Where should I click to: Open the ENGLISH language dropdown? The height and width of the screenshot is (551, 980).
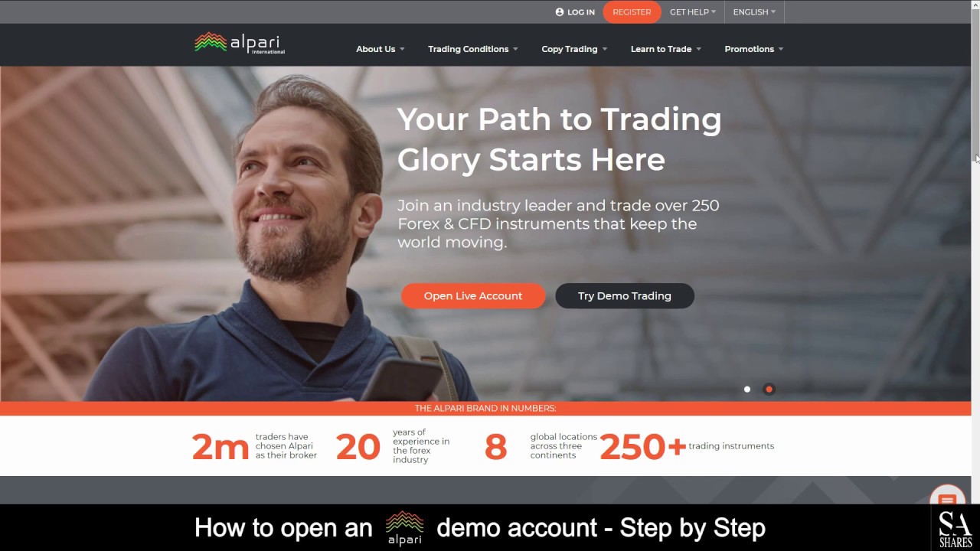754,12
